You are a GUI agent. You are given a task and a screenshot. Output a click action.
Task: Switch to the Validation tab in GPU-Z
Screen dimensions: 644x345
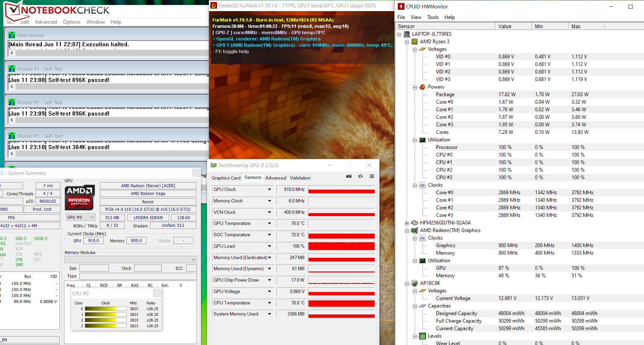point(300,178)
